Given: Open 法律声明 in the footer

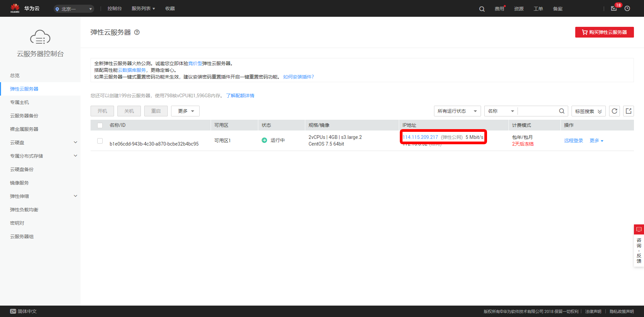Looking at the screenshot, I should 593,311.
